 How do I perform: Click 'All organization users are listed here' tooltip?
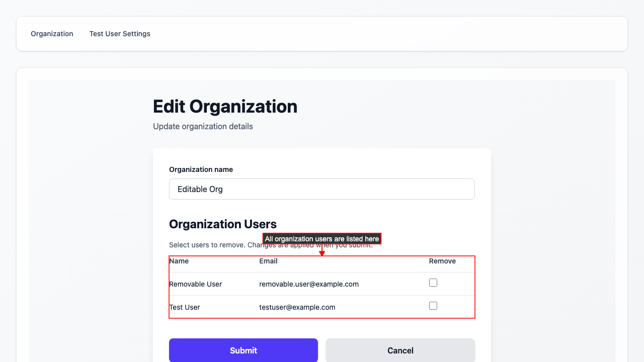tap(321, 239)
